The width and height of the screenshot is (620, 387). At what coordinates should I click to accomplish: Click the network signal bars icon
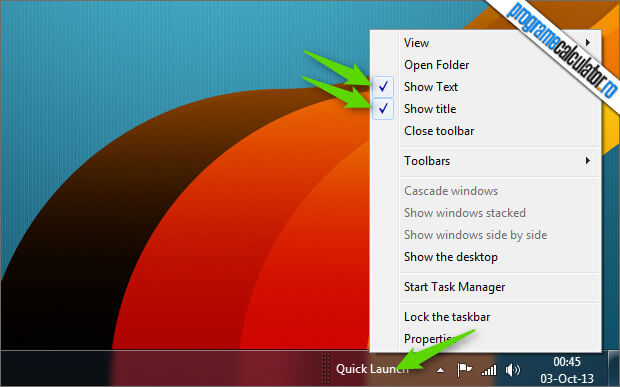click(x=489, y=370)
